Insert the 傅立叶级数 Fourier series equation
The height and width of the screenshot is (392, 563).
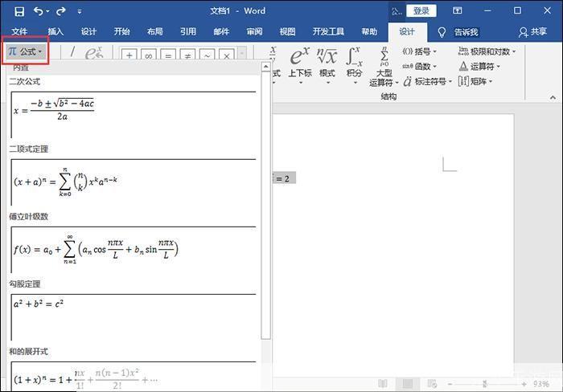point(134,250)
